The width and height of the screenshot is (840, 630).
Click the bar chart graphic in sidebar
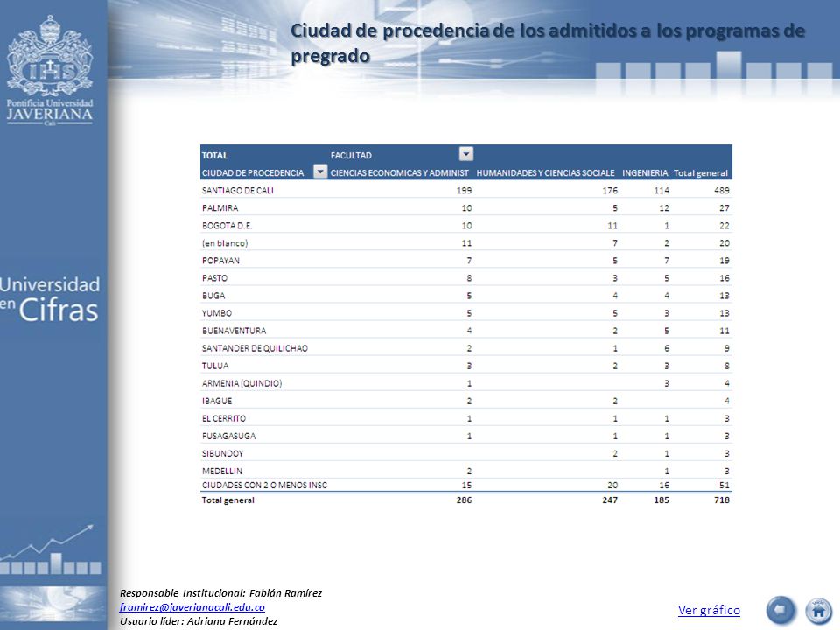click(50, 549)
